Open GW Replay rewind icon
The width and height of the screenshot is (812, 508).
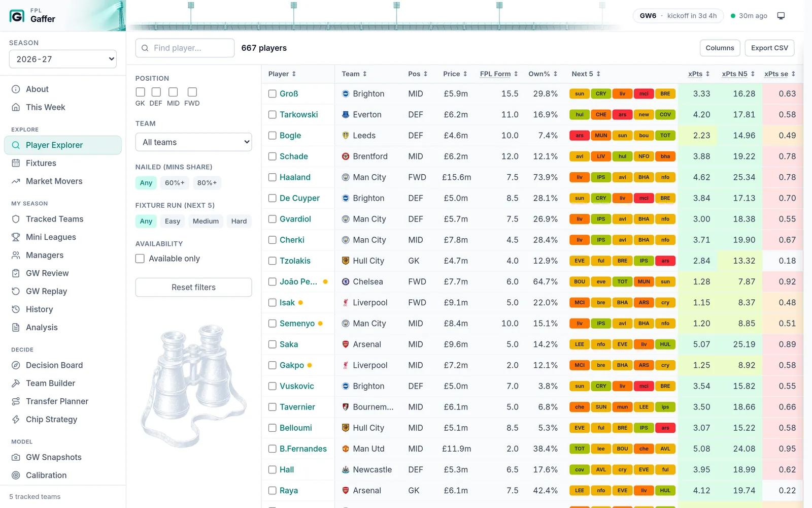pyautogui.click(x=16, y=291)
